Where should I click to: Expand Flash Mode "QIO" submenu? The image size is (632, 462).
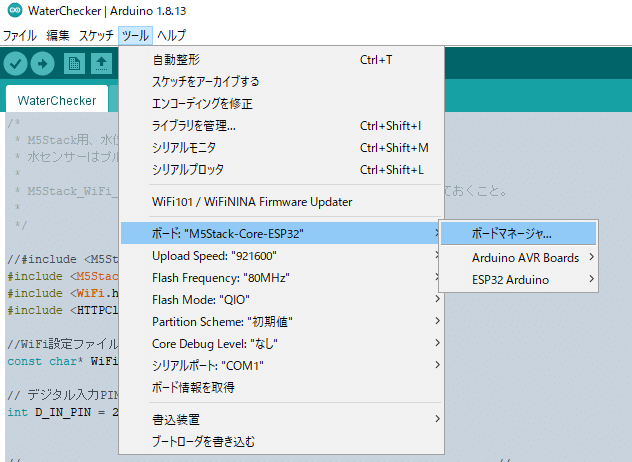pyautogui.click(x=281, y=300)
